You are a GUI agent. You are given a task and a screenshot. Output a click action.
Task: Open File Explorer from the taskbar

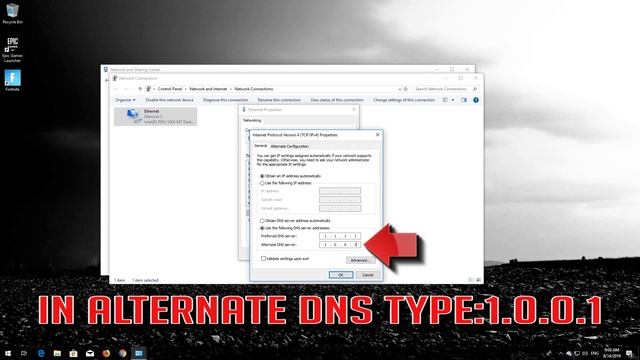point(57,353)
